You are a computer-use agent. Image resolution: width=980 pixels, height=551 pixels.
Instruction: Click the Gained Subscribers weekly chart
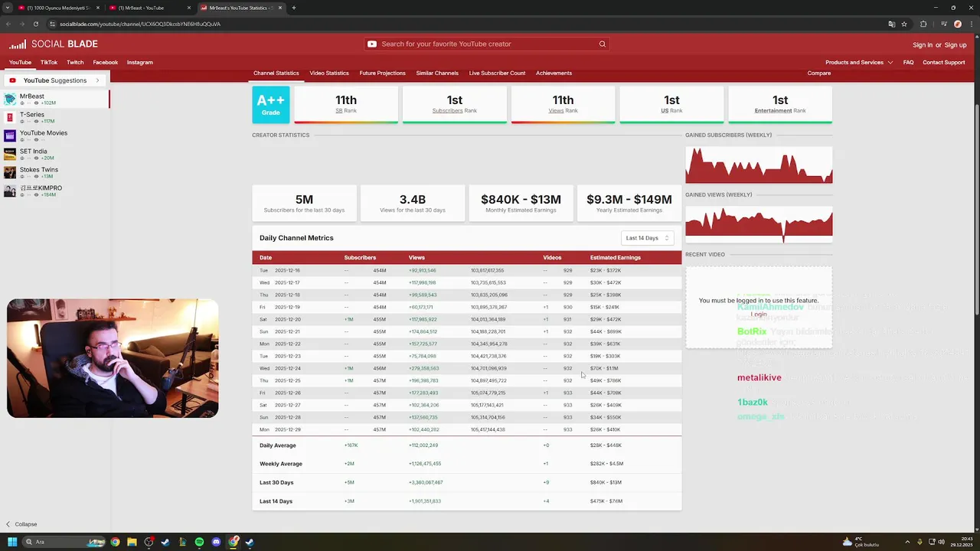[x=759, y=165]
